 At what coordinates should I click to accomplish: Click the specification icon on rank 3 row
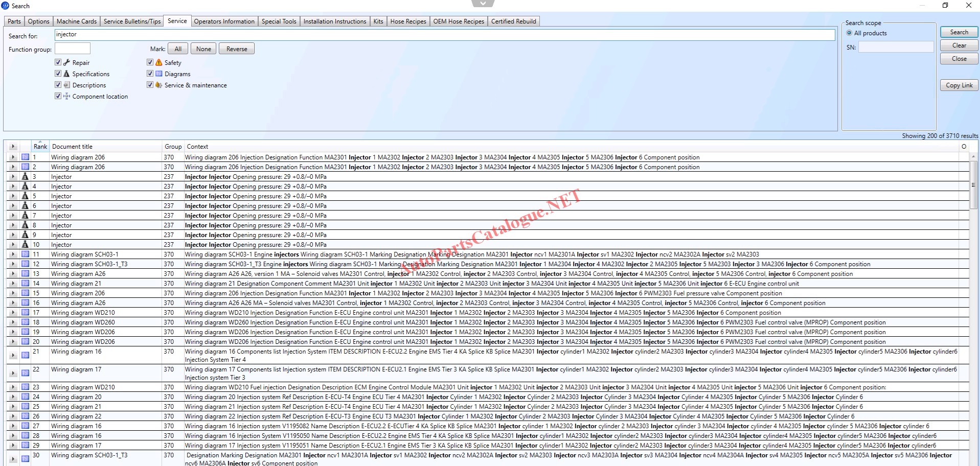pos(25,177)
